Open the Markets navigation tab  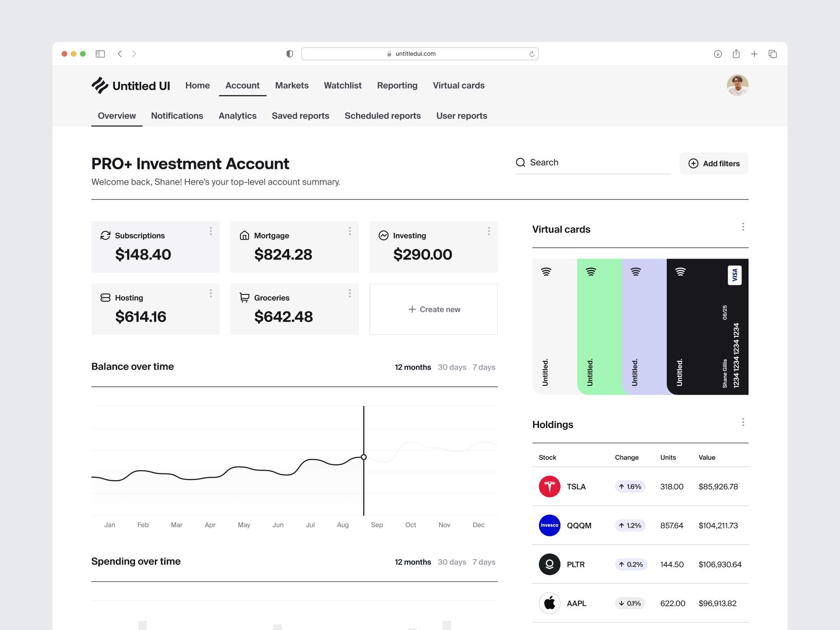coord(291,85)
